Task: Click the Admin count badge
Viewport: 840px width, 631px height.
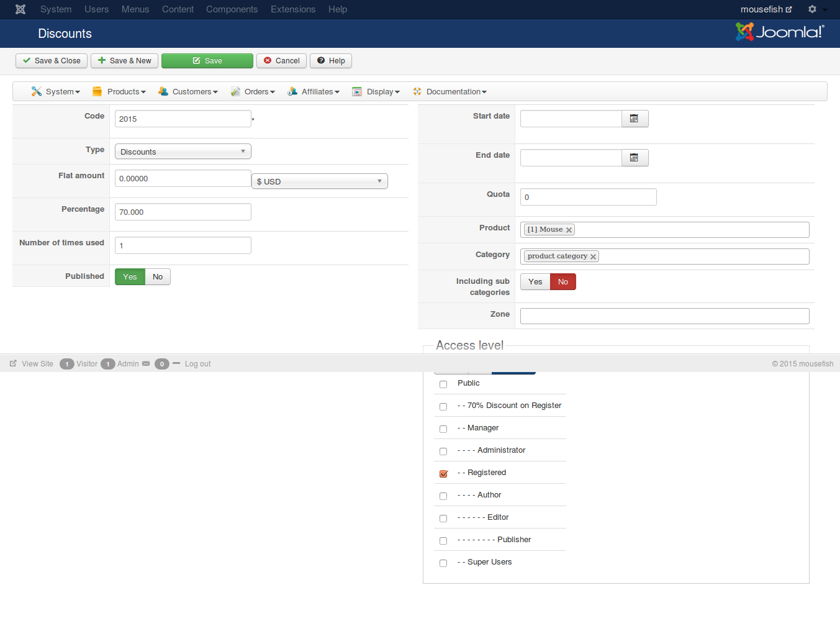Action: tap(108, 364)
